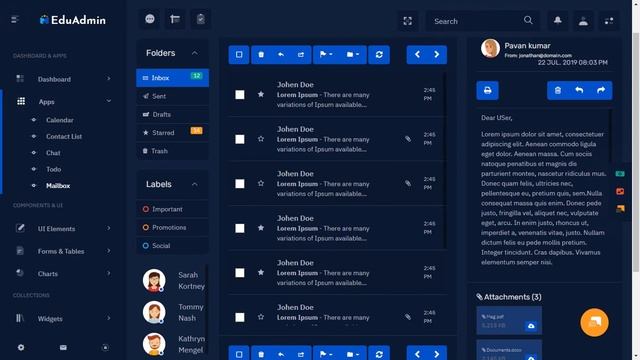Check the fifth Johen Doe email
Image resolution: width=640 pixels, height=360 pixels.
(x=240, y=273)
